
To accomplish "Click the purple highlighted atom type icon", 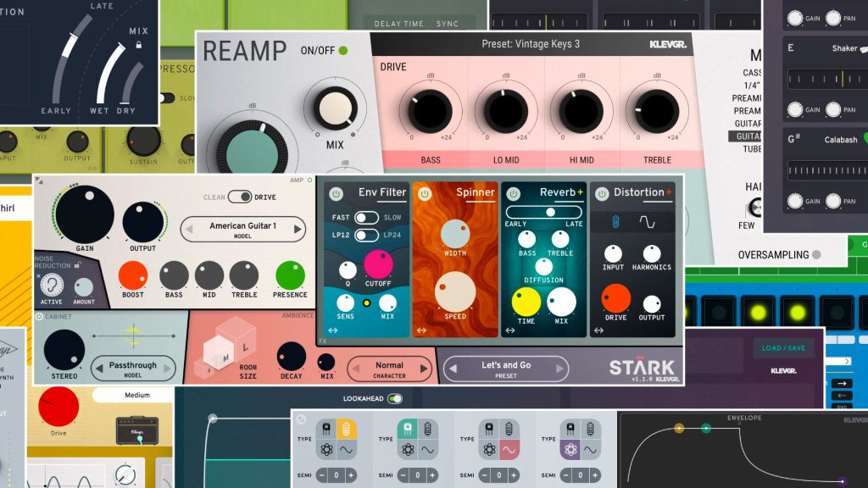I will click(x=570, y=449).
